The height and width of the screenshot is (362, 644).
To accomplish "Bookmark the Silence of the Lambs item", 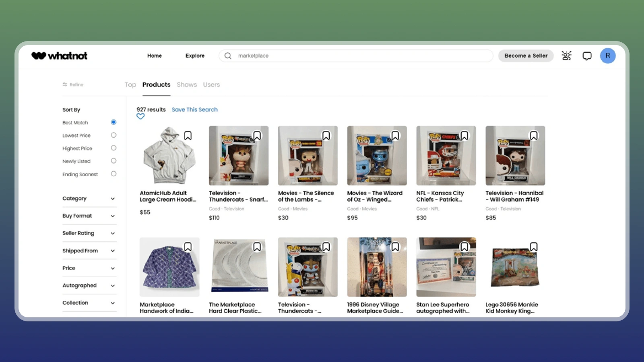I will [x=326, y=136].
